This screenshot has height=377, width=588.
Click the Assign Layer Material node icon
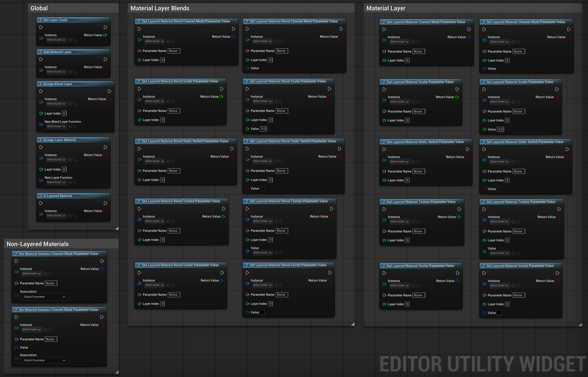[x=40, y=140]
